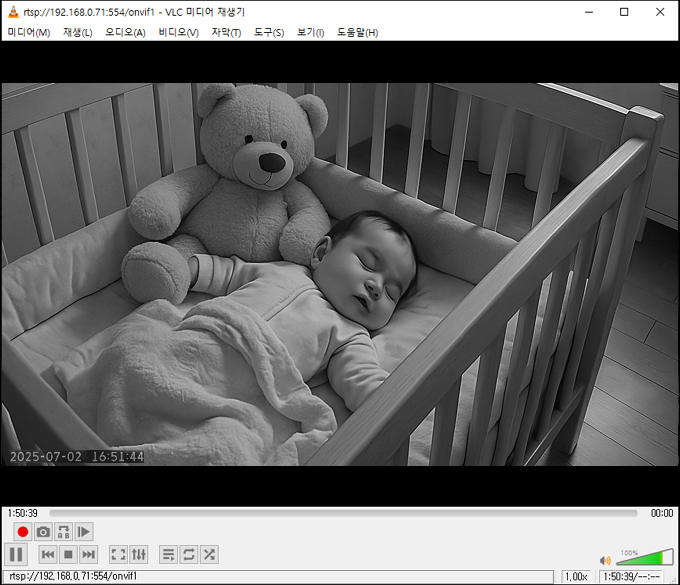Open the 비디오(V) menu
The height and width of the screenshot is (585, 680).
[178, 32]
